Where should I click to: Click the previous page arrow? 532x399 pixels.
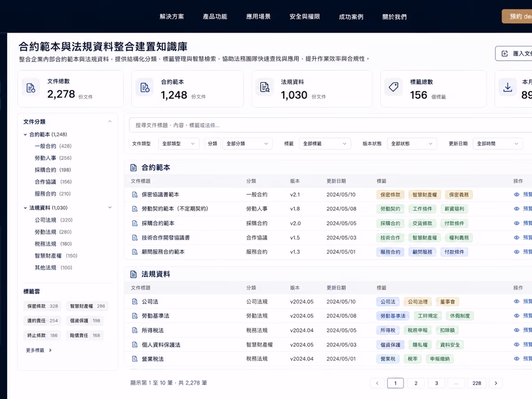[377, 383]
